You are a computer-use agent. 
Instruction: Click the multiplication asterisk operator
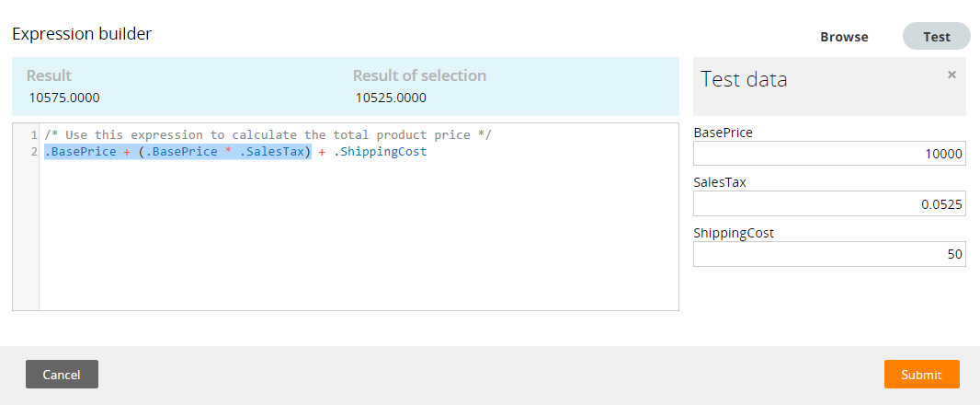(x=229, y=152)
